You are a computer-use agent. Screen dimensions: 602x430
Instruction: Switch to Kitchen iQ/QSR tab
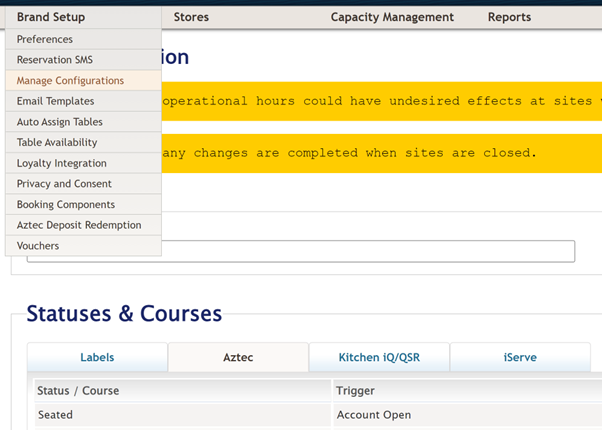[379, 357]
